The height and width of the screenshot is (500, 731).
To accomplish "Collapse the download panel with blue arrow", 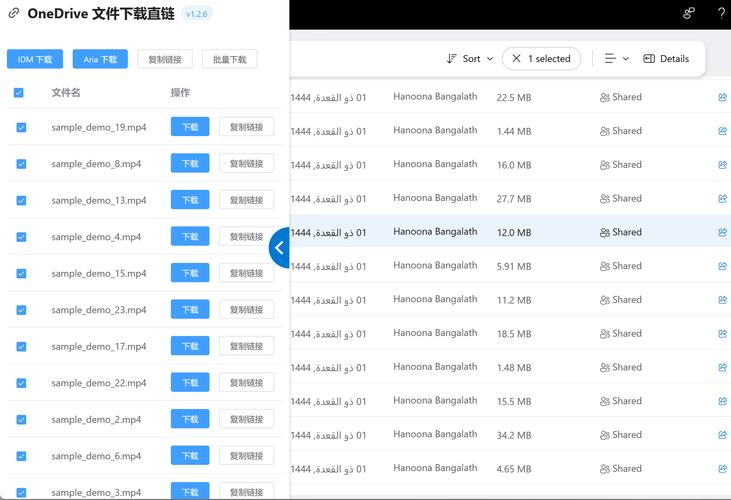I will 279,247.
